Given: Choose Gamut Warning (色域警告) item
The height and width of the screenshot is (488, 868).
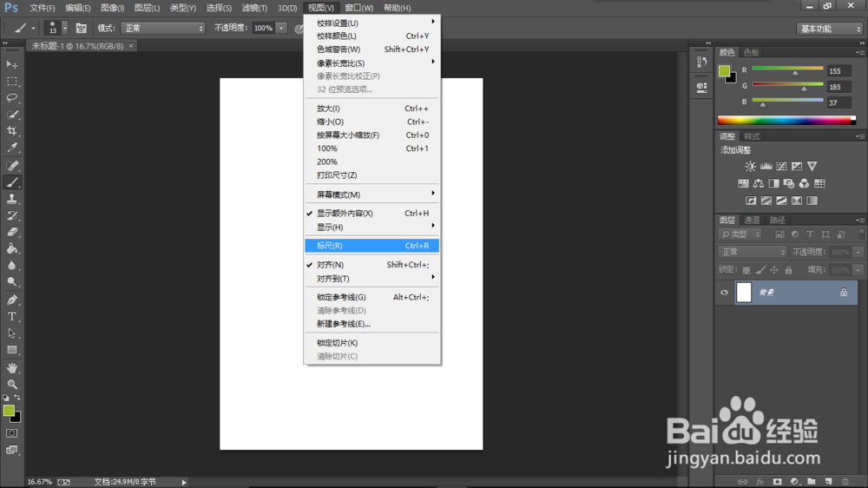Looking at the screenshot, I should pyautogui.click(x=372, y=49).
